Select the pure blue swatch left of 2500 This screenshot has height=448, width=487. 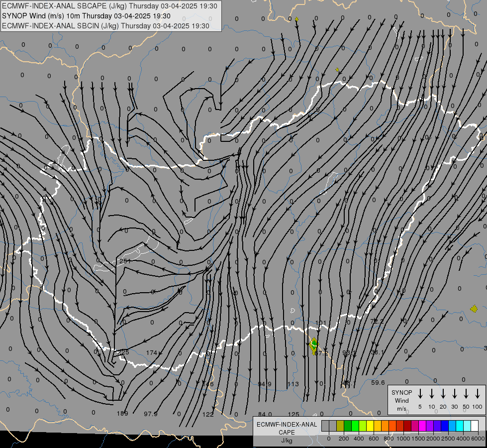point(445,426)
